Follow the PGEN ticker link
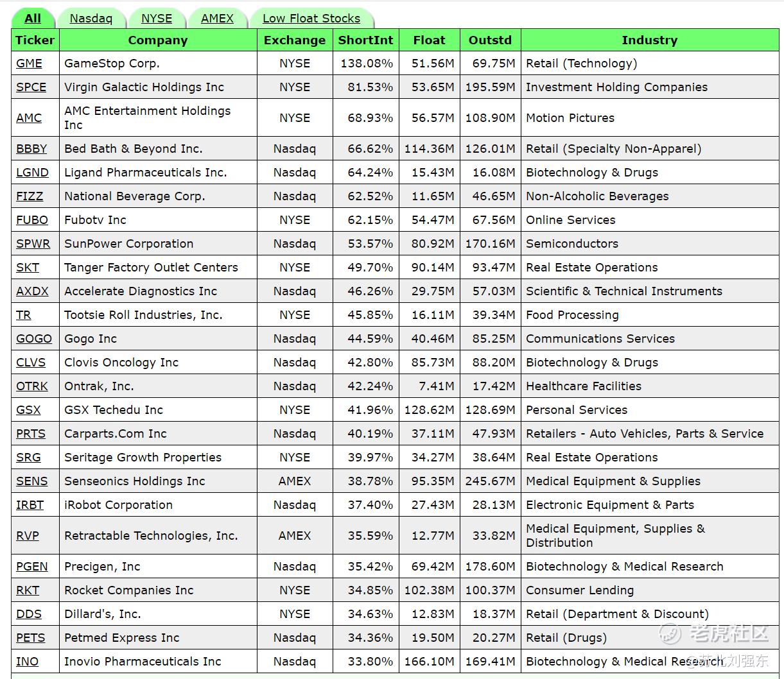The width and height of the screenshot is (784, 679). pyautogui.click(x=32, y=567)
